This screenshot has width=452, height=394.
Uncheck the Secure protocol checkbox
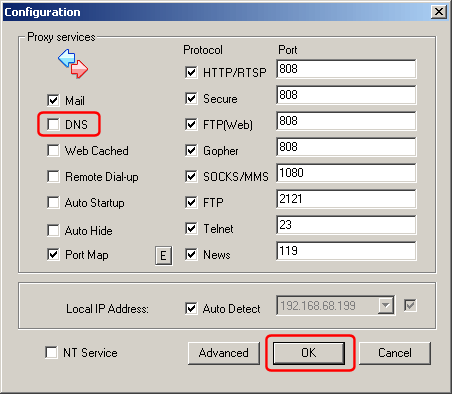[x=191, y=98]
